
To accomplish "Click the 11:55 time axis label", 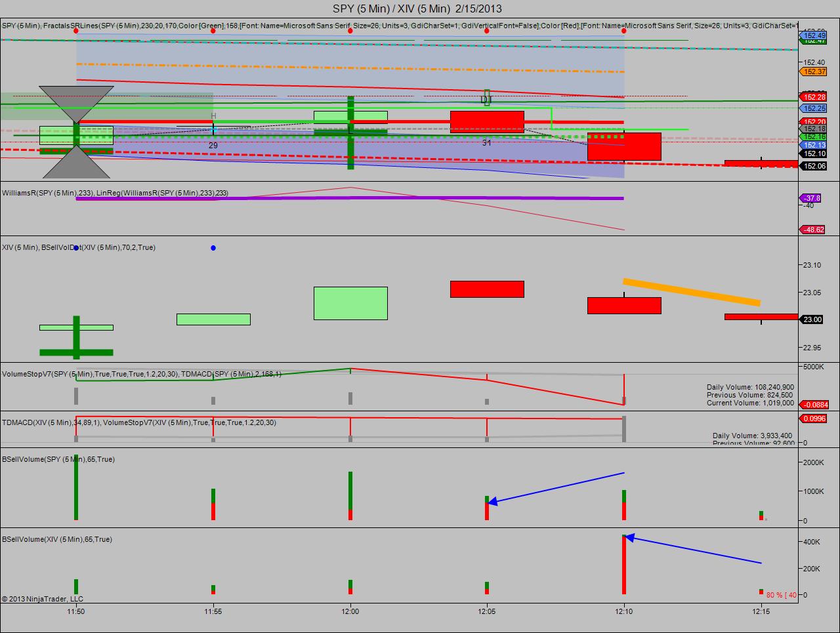I will 213,611.
